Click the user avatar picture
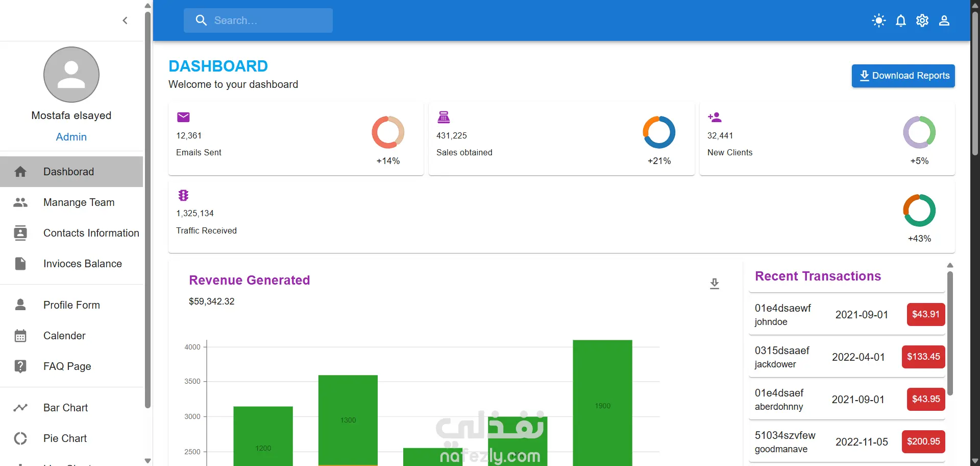The height and width of the screenshot is (466, 980). pos(71,75)
